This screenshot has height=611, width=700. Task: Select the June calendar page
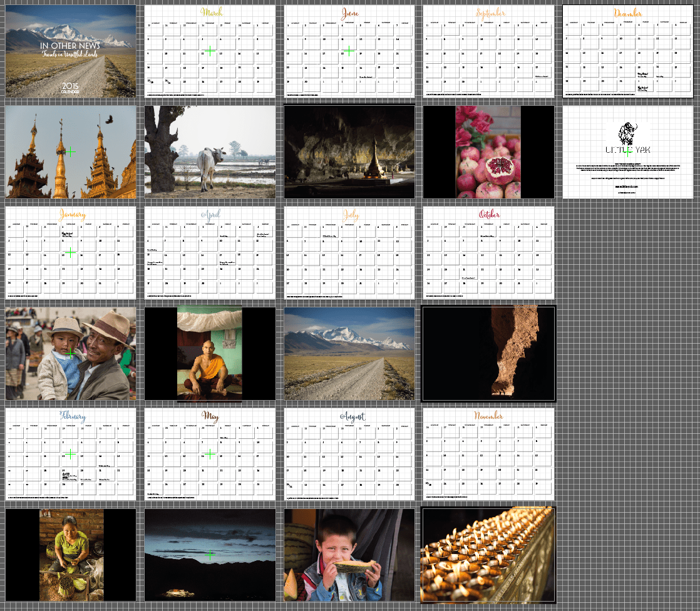349,51
